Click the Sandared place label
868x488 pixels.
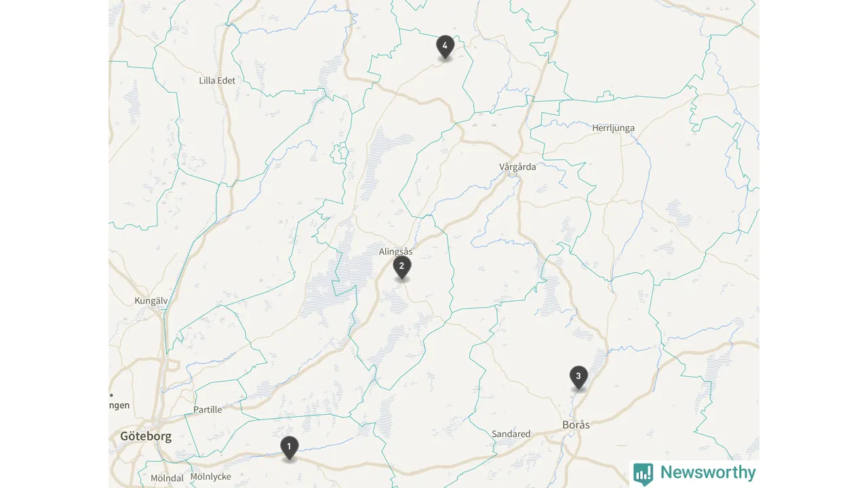pyautogui.click(x=511, y=434)
